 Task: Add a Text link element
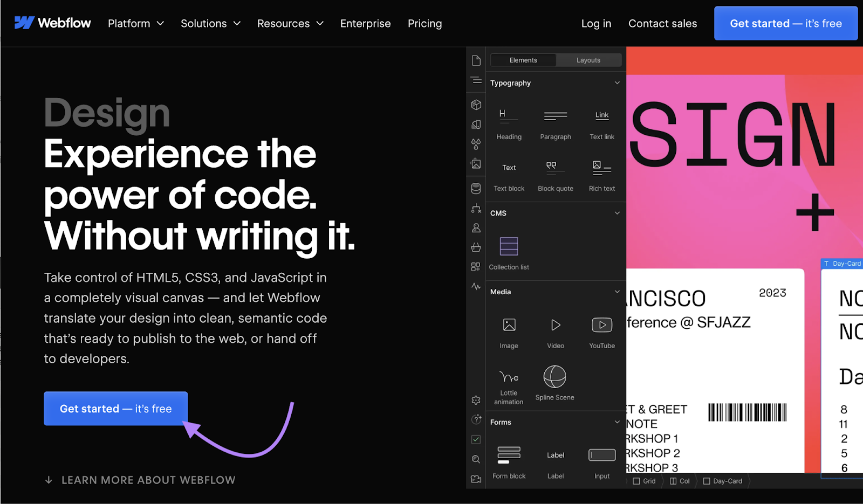[x=602, y=125]
